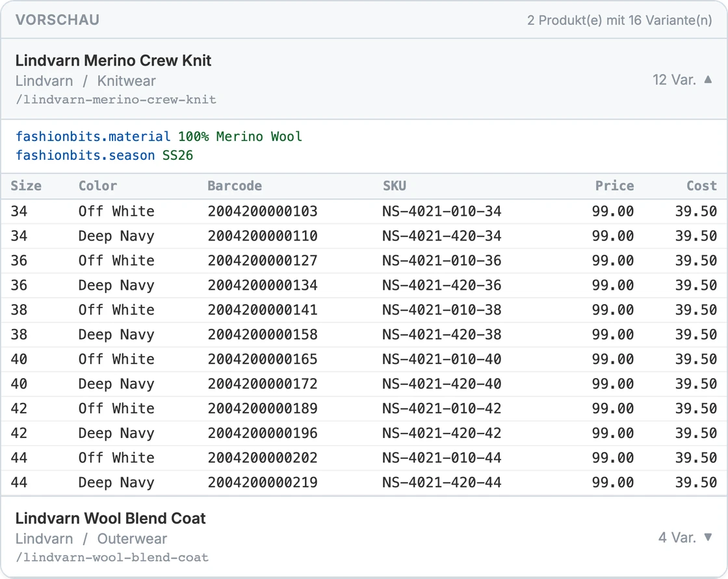Click the Lindvarn / Outerwear vendor line
Viewport: 728px width, 579px height.
pos(91,539)
